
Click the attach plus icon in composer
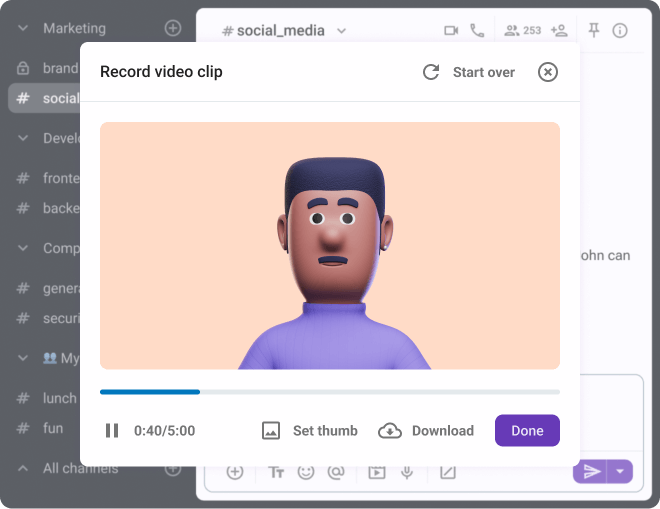[235, 472]
